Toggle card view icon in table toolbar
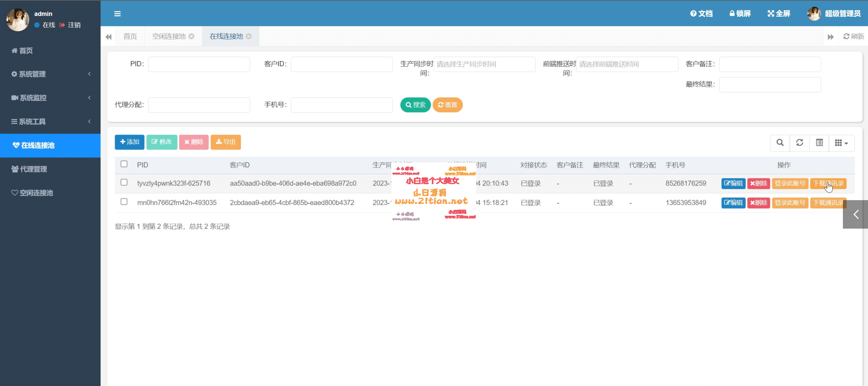 click(x=819, y=142)
